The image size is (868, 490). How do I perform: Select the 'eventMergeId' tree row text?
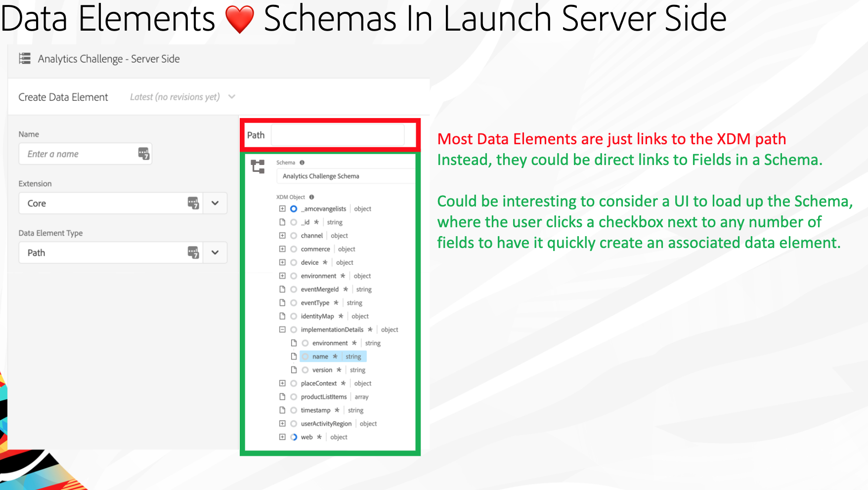(x=320, y=289)
